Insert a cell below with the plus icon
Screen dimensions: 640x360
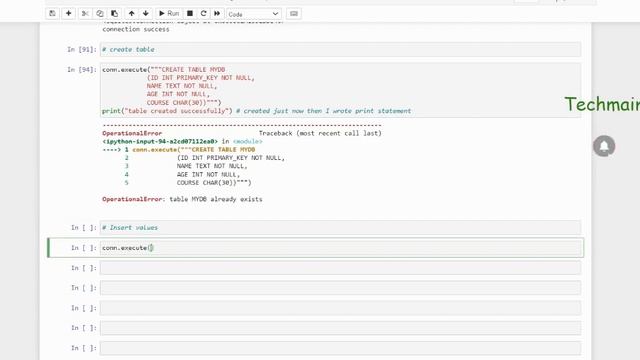pyautogui.click(x=69, y=13)
